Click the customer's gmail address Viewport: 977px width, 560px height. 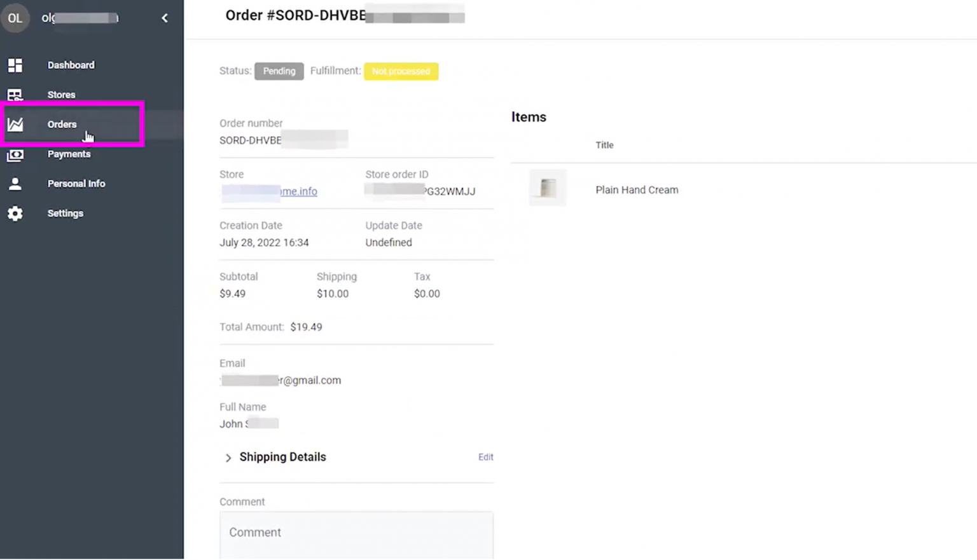[281, 380]
